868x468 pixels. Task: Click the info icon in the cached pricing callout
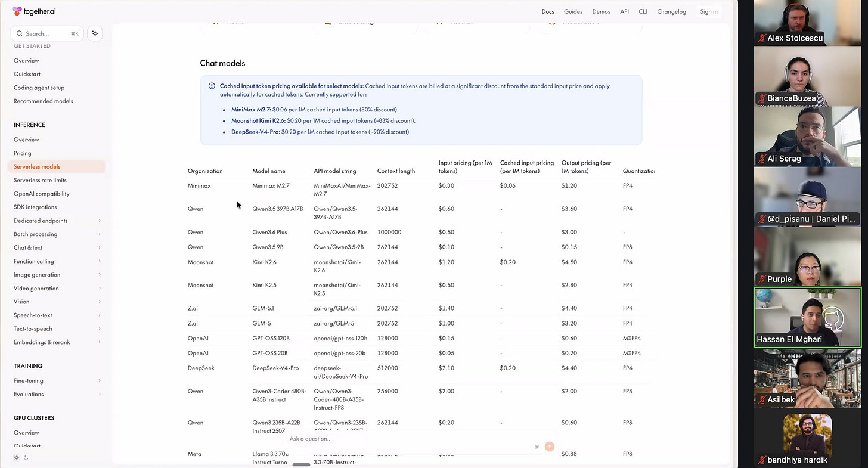(212, 86)
